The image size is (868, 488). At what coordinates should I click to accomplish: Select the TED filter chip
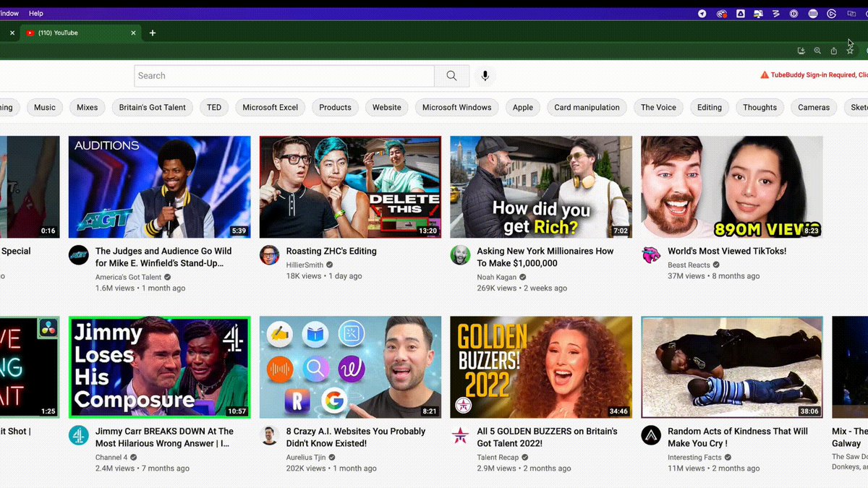pyautogui.click(x=214, y=108)
